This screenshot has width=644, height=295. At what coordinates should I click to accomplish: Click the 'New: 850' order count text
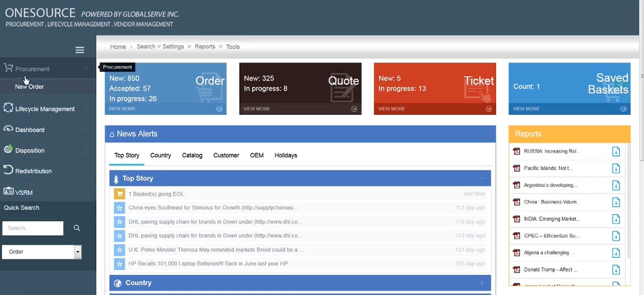click(124, 78)
